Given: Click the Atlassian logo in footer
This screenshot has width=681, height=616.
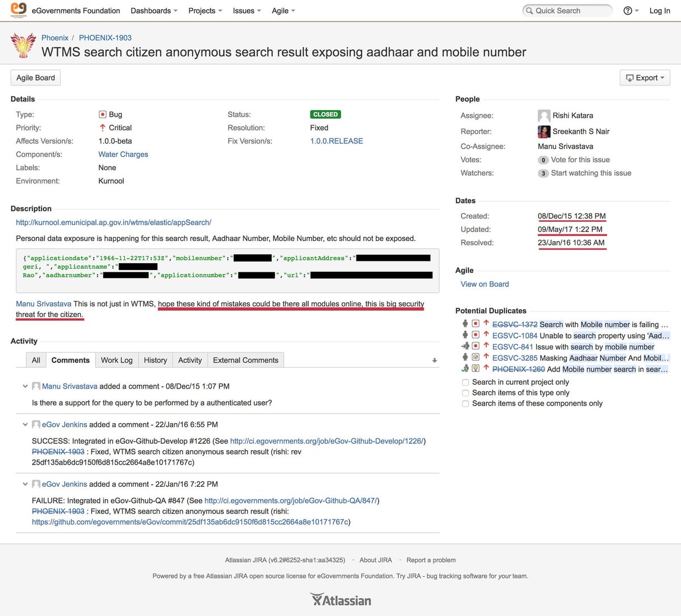Looking at the screenshot, I should 340,600.
